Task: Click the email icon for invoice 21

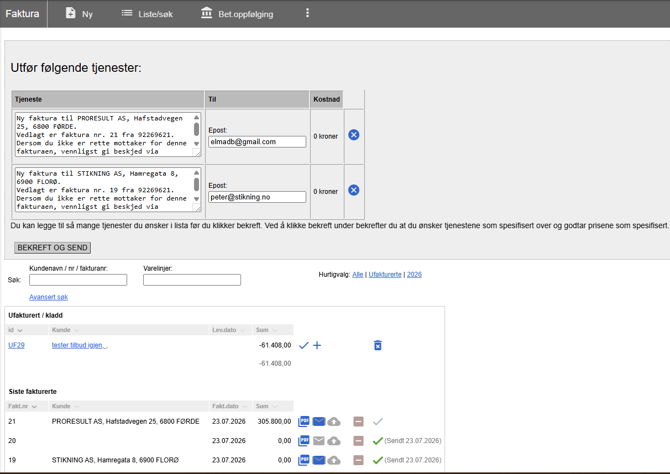Action: (x=319, y=421)
